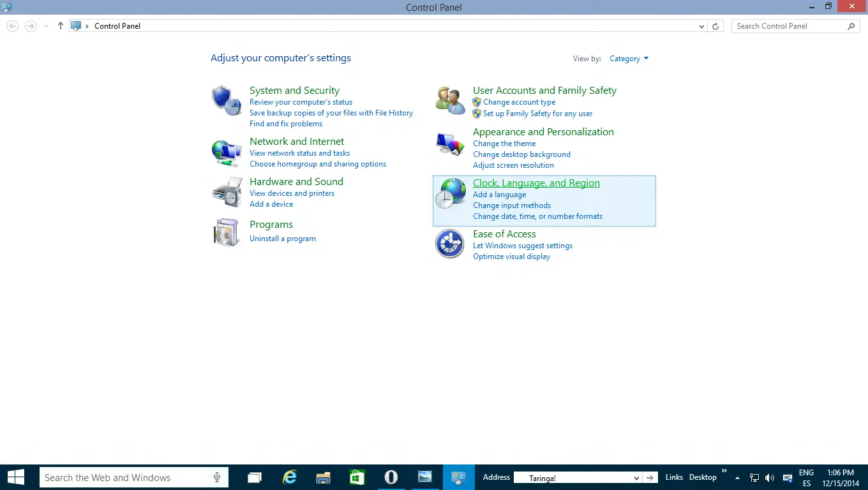Open the System and Security shield icon

pos(226,100)
